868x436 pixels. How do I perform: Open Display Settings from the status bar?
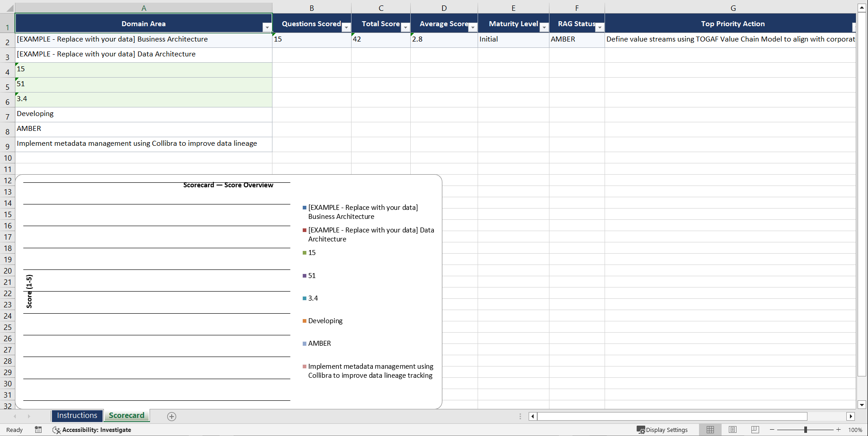pos(662,430)
